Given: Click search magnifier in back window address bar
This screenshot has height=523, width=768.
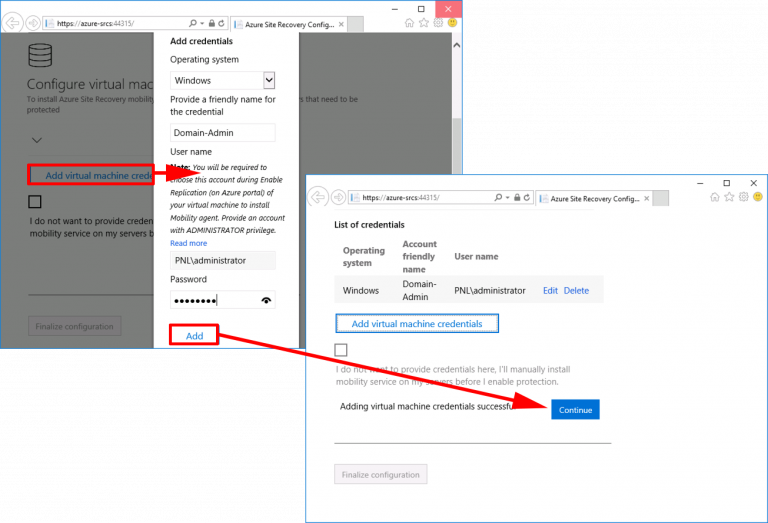Looking at the screenshot, I should point(192,23).
